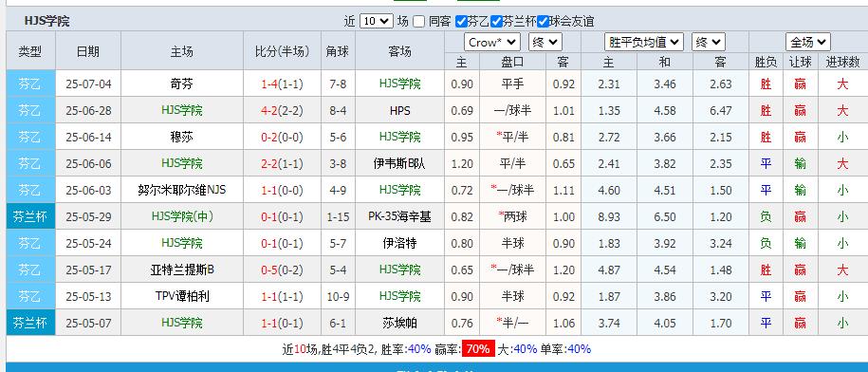
Task: Click the 盘口 column header
Action: [512, 62]
